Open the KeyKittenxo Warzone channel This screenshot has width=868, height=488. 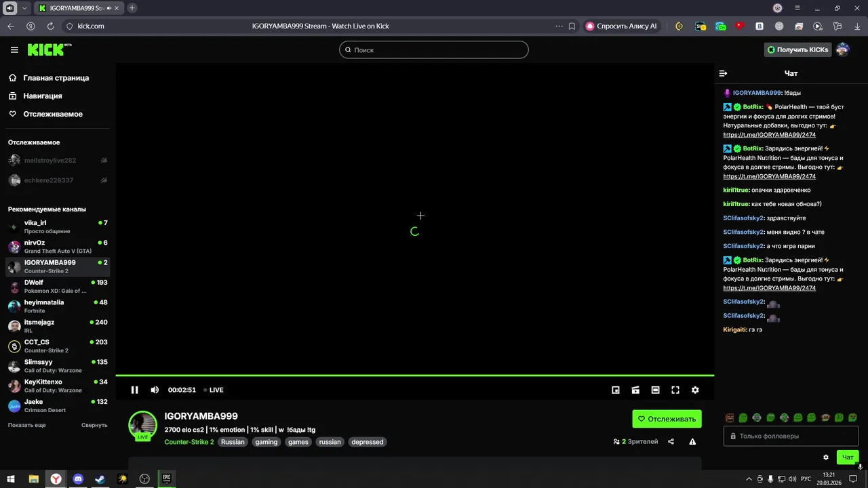click(x=58, y=386)
